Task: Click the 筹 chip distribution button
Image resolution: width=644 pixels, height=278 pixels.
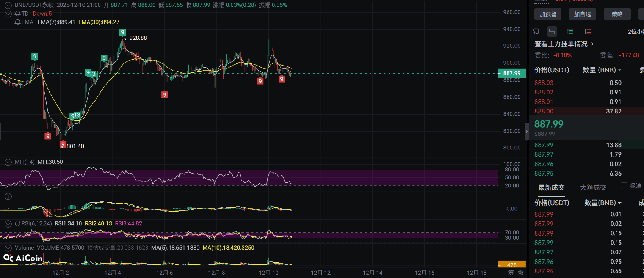Action: pyautogui.click(x=511, y=273)
